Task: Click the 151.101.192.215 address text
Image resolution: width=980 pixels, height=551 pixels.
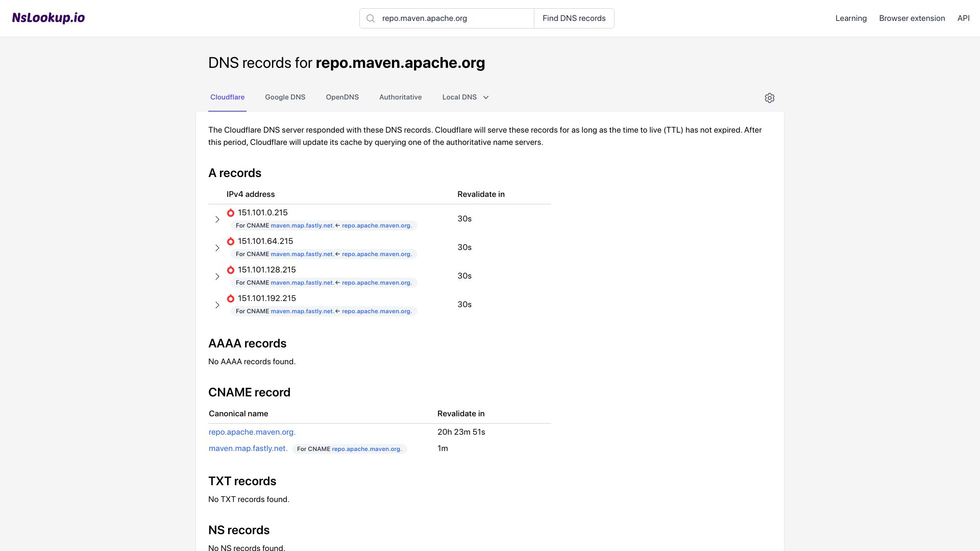Action: [266, 298]
